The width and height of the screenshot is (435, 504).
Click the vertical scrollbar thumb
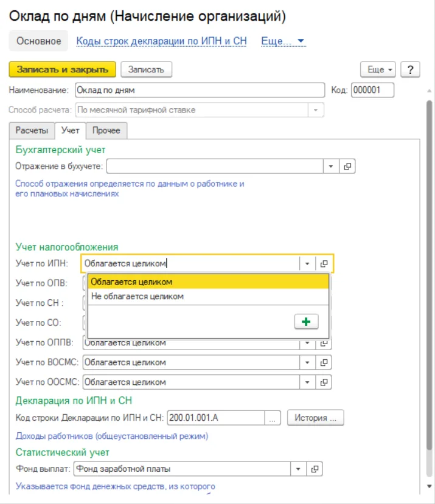click(x=429, y=275)
